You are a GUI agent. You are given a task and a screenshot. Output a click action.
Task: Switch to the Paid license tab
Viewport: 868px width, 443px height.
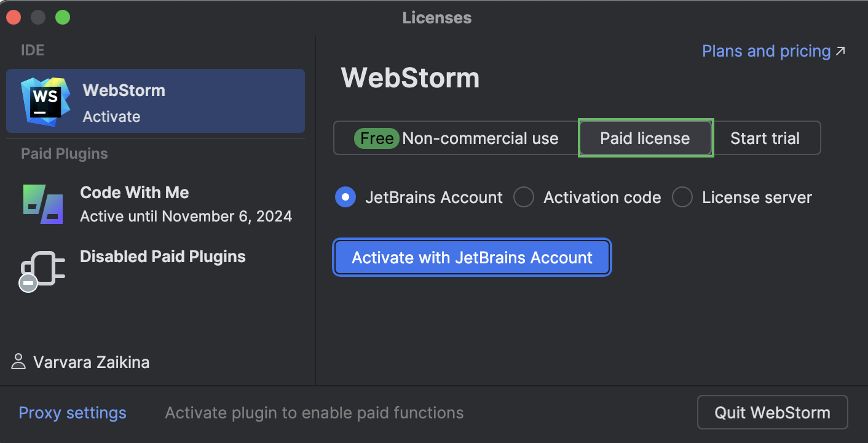(x=645, y=138)
